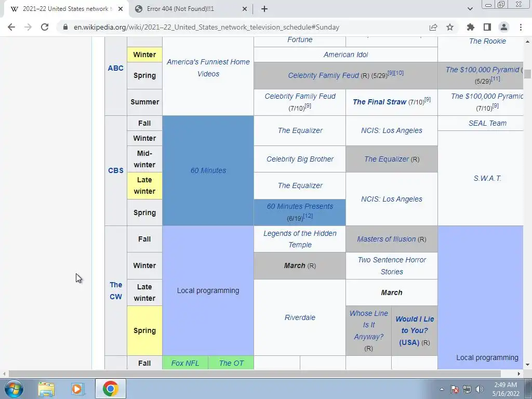Image resolution: width=532 pixels, height=399 pixels.
Task: Select the ABC Summer row header
Action: (144, 102)
